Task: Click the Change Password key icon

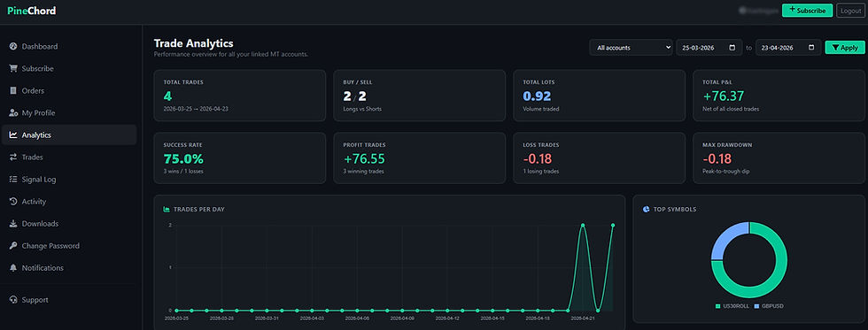Action: coord(13,245)
